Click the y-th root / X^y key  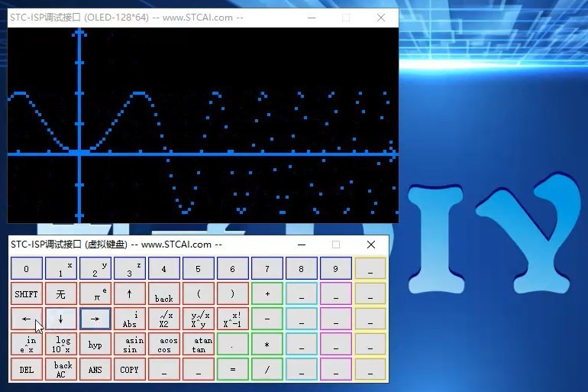point(199,319)
